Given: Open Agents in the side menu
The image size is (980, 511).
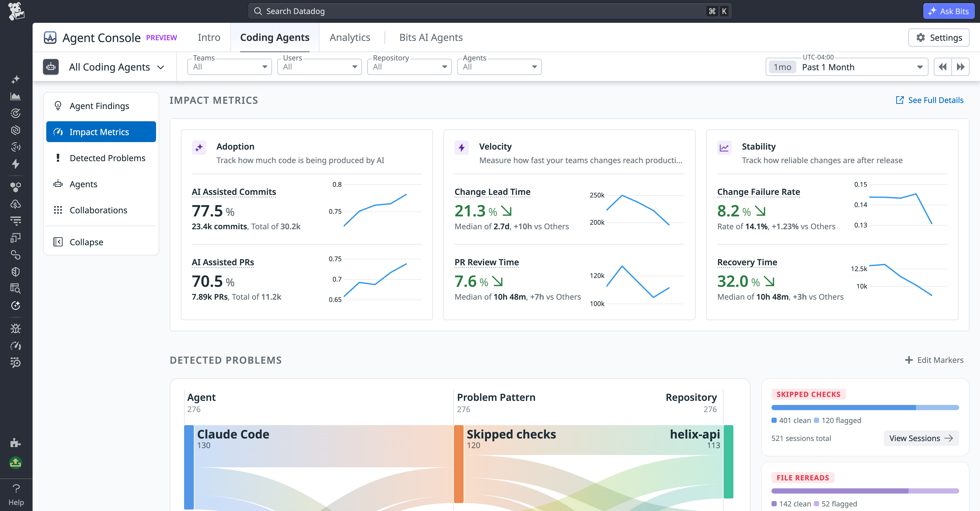Looking at the screenshot, I should tap(101, 184).
